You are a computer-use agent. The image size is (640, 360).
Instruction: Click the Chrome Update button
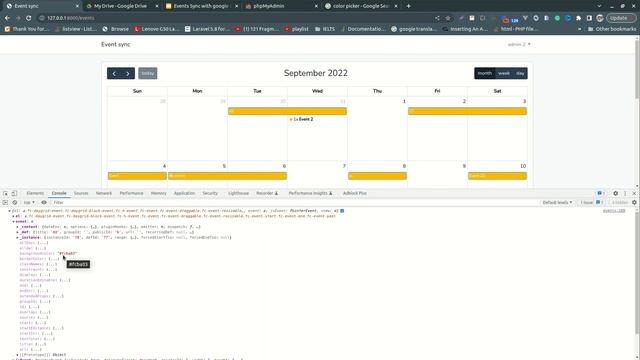tap(621, 18)
